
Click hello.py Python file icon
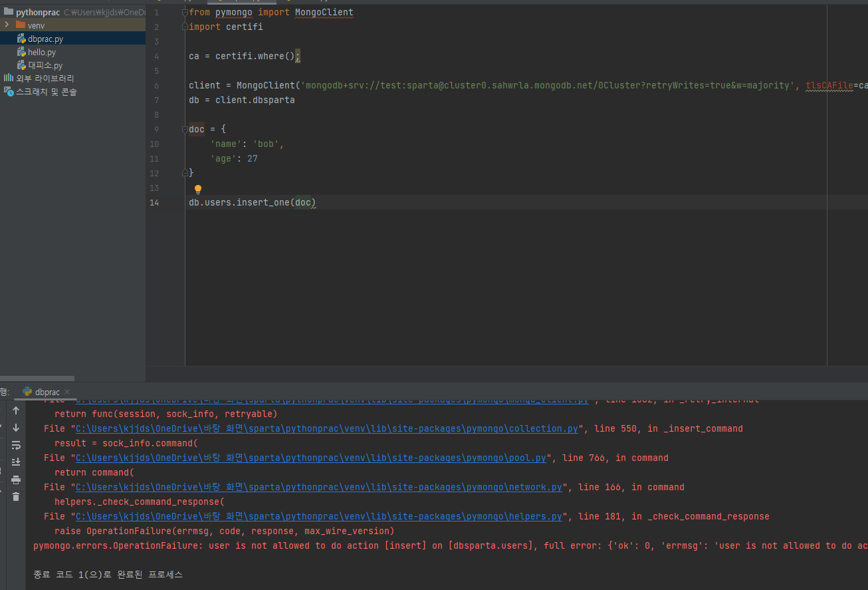point(21,52)
